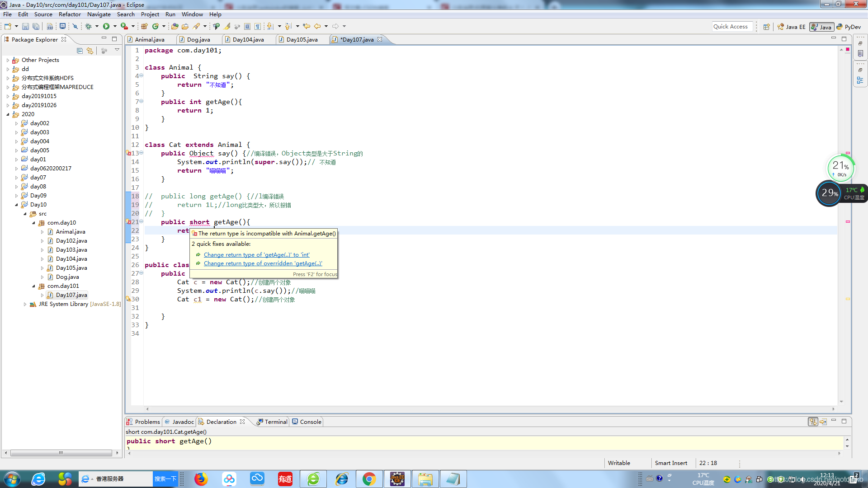868x488 pixels.
Task: Expand JRE System Library node
Action: coord(25,304)
